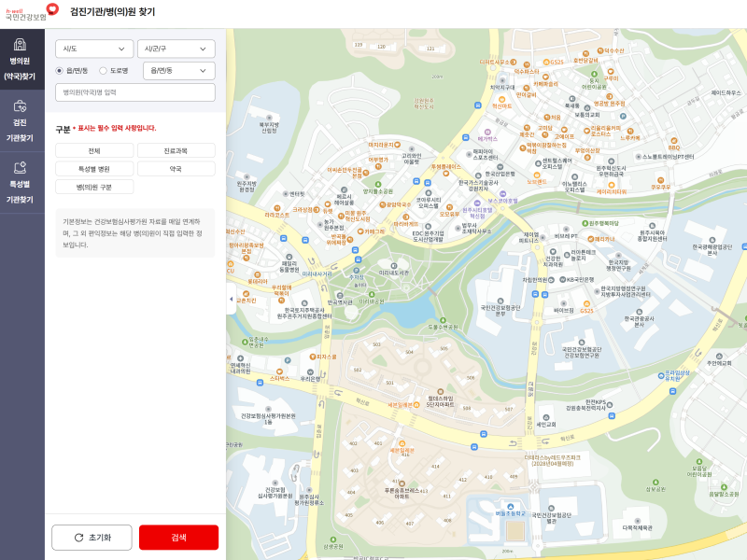Screen dimensions: 747x560
Task: Select the 버들초등학교 school marker
Action: pyautogui.click(x=511, y=507)
